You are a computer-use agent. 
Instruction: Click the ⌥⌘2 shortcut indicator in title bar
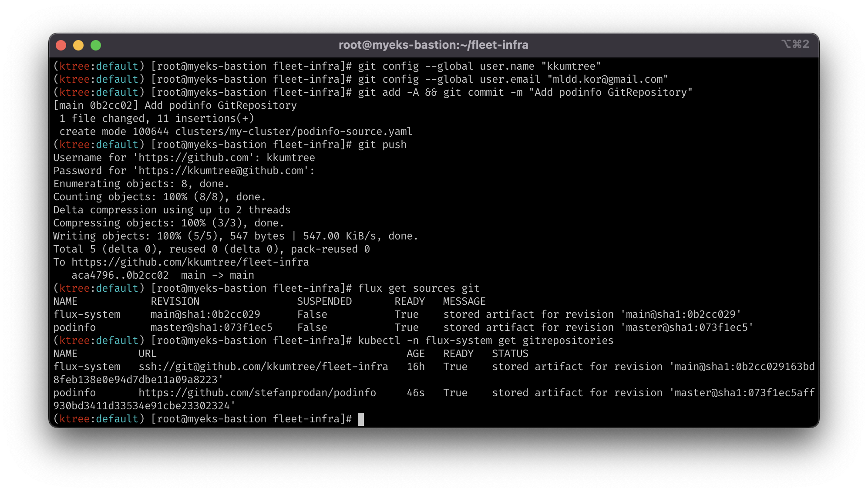[795, 44]
